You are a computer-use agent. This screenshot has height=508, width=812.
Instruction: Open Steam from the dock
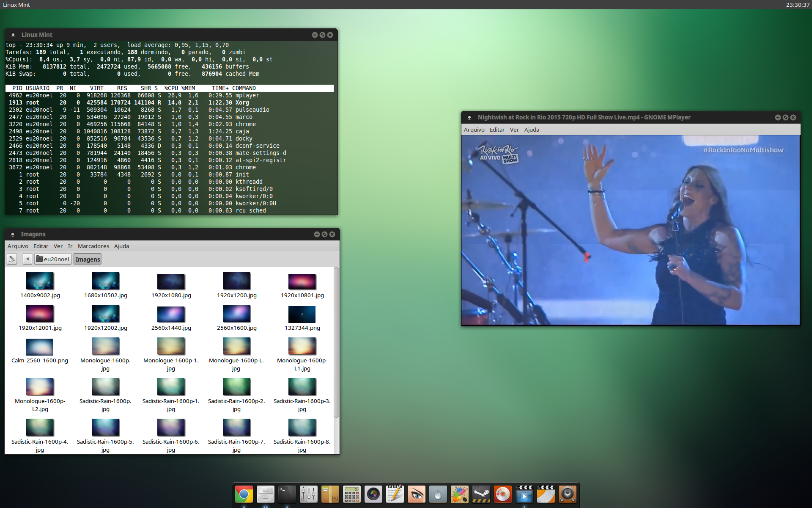481,494
